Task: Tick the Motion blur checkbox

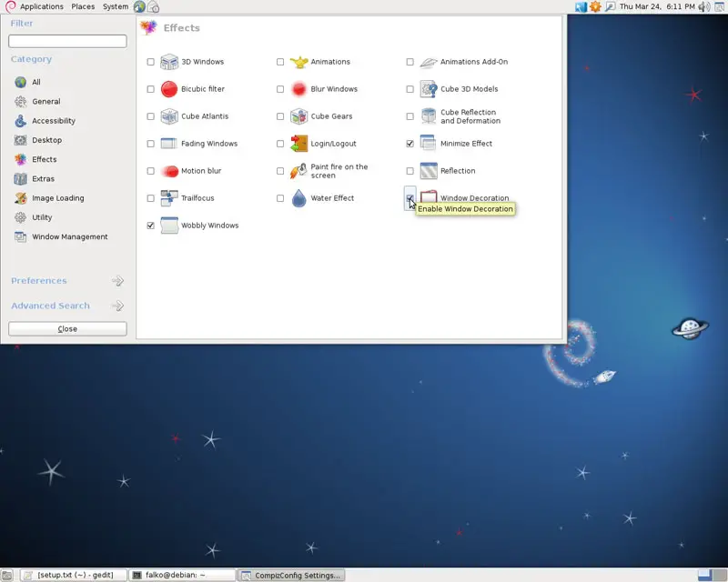Action: pyautogui.click(x=150, y=171)
